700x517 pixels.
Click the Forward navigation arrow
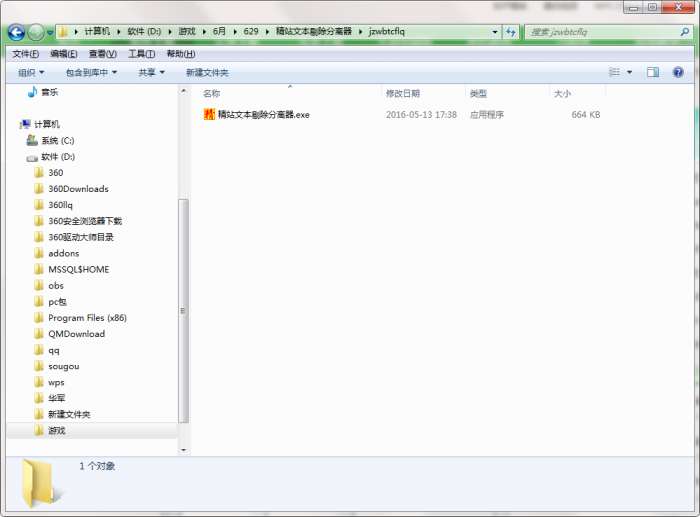36,32
